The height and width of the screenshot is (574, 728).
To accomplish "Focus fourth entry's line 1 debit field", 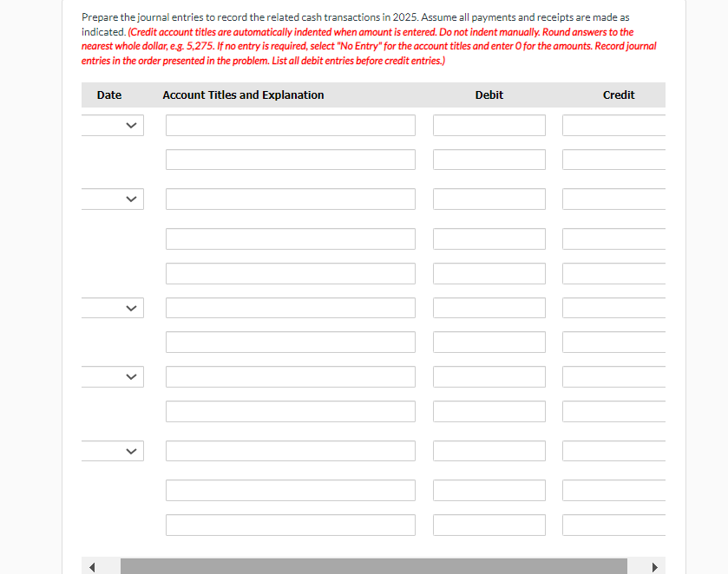I will 489,377.
